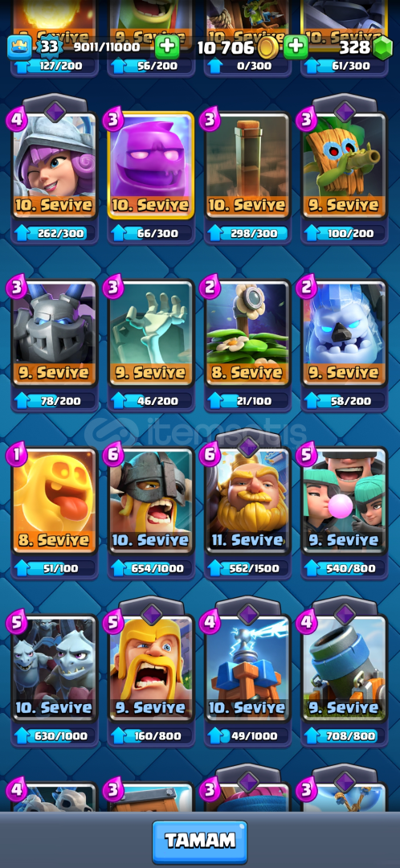Tap the 654/1000 Elite Barbarians progress bar
The width and height of the screenshot is (400, 868).
(x=151, y=568)
